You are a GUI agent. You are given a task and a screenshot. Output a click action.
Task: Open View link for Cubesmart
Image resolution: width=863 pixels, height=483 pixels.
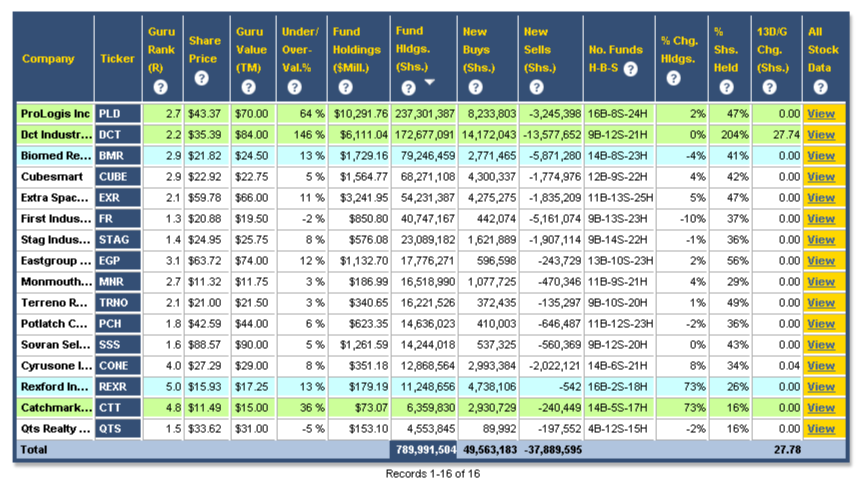tap(821, 177)
